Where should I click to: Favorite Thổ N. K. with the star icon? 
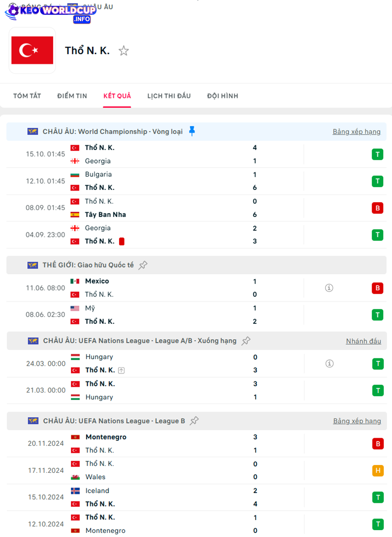tap(124, 51)
